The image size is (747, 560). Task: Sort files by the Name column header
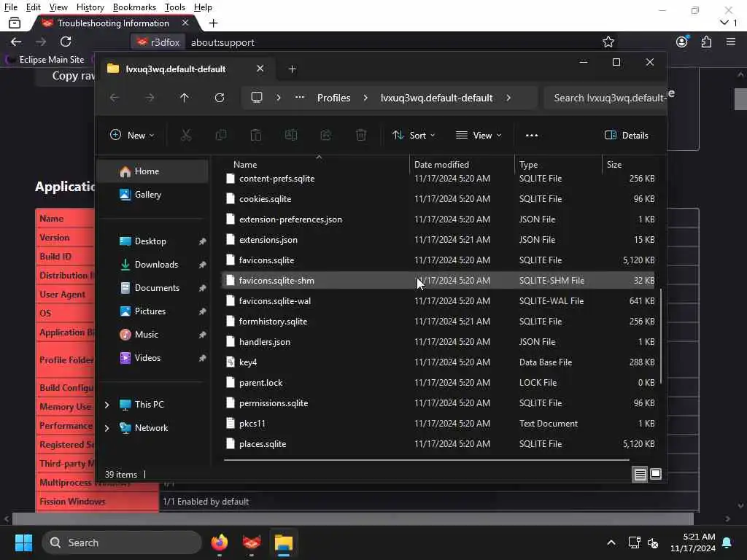coord(245,164)
